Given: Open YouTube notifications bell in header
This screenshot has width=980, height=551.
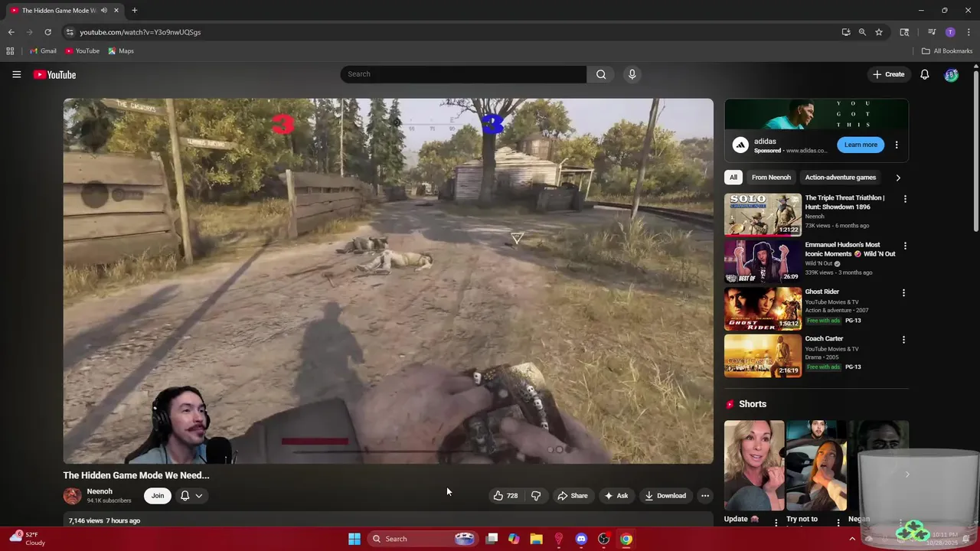Looking at the screenshot, I should click(x=924, y=74).
